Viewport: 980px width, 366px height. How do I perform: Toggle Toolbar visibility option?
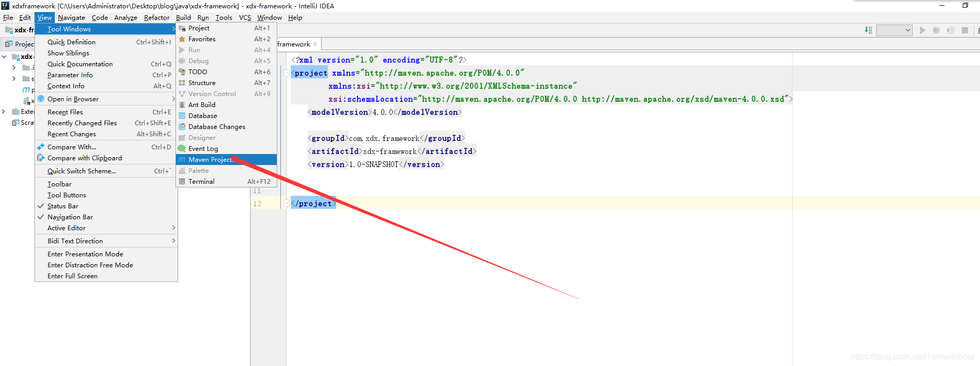[x=106, y=184]
